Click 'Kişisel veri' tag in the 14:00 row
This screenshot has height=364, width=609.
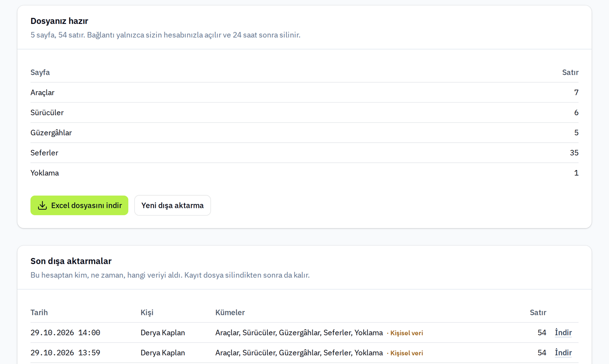click(x=406, y=333)
